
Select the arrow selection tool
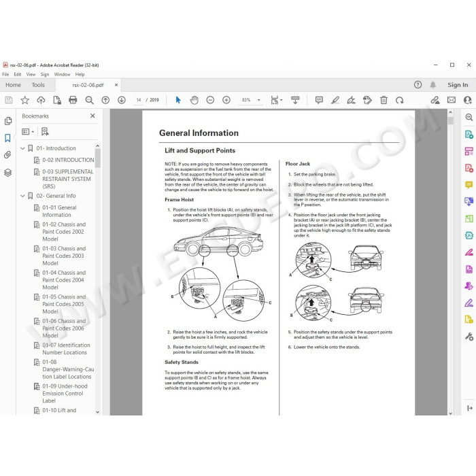[x=178, y=100]
